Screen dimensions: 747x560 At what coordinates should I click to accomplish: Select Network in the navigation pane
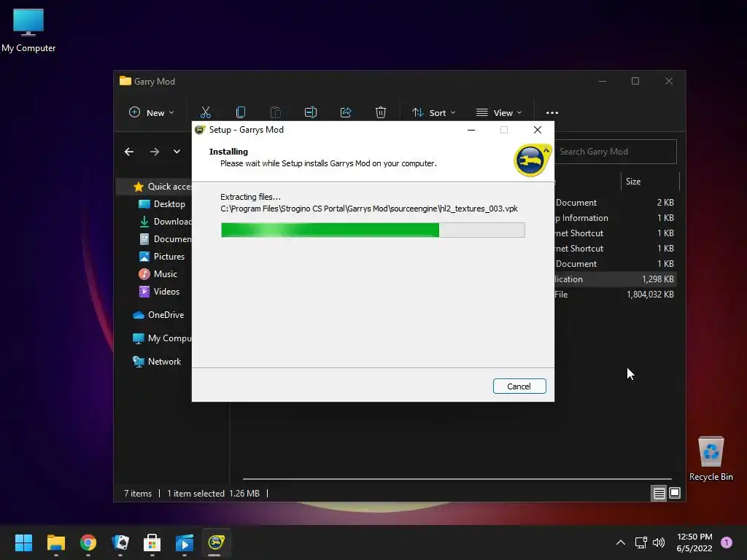point(157,362)
